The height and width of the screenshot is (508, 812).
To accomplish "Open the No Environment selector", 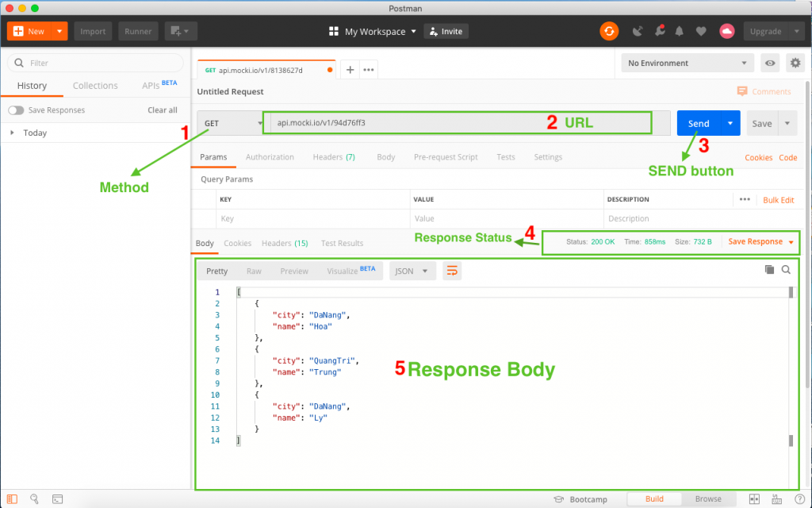I will pyautogui.click(x=688, y=63).
